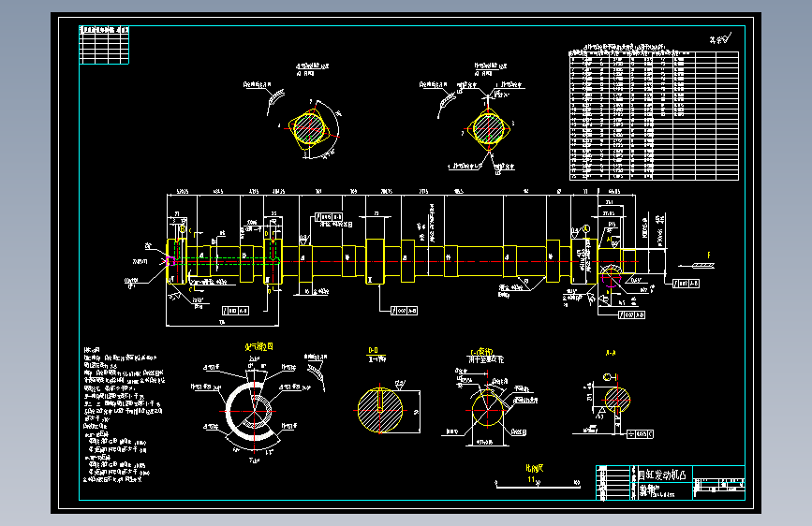The width and height of the screenshot is (812, 526).
Task: Click the yellow D-D section label
Action: tap(373, 350)
